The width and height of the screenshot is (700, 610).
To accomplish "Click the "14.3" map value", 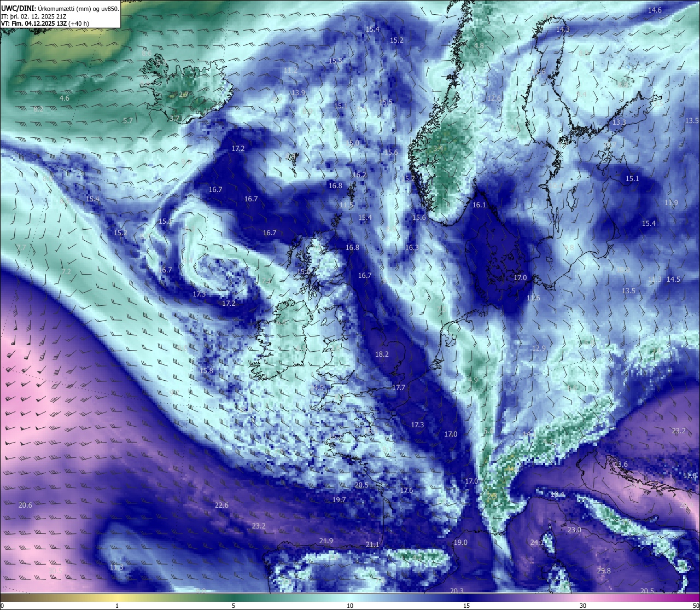I will click(x=563, y=30).
